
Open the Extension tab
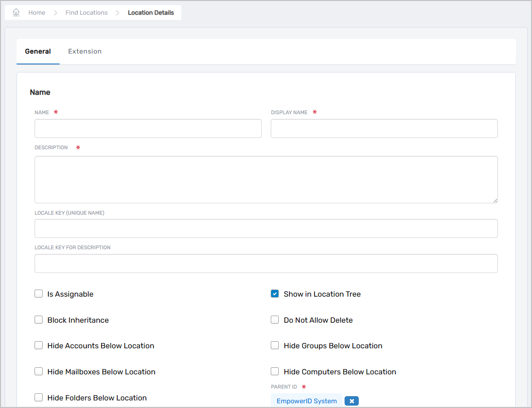(x=85, y=51)
